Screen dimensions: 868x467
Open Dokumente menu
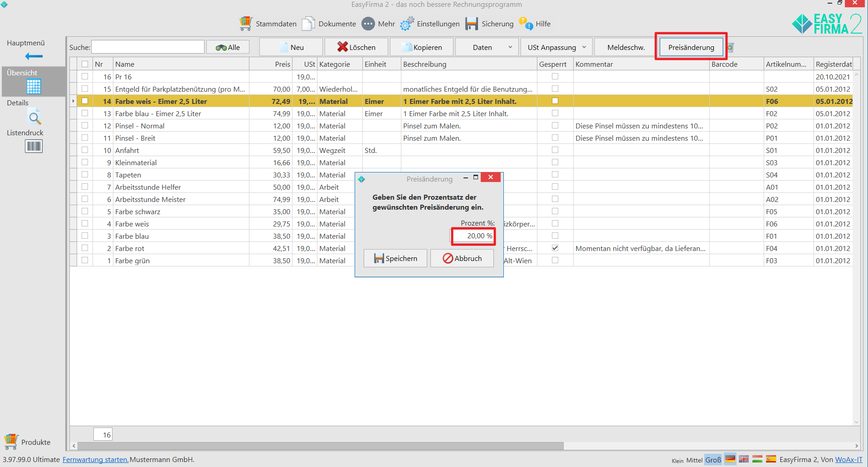click(337, 24)
